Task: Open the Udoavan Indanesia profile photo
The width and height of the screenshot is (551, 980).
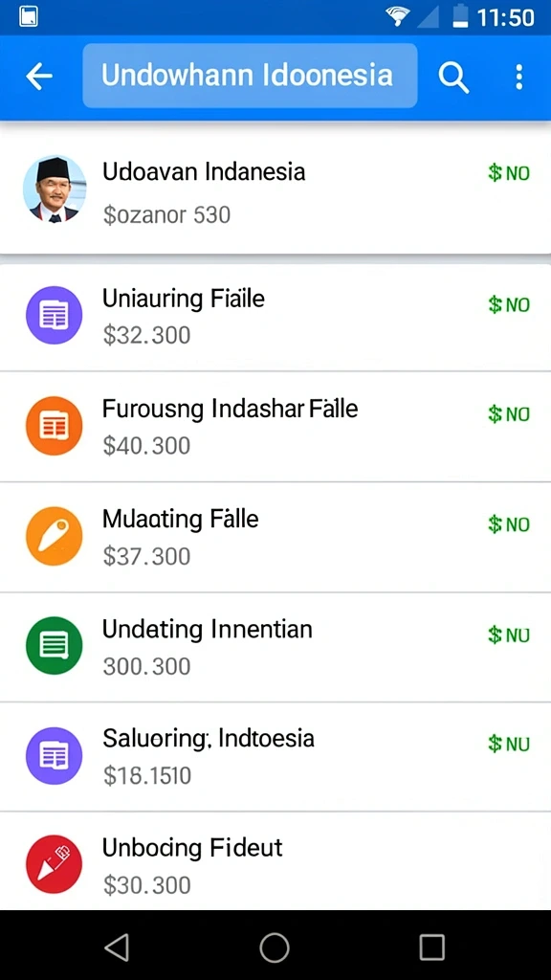Action: (x=55, y=189)
